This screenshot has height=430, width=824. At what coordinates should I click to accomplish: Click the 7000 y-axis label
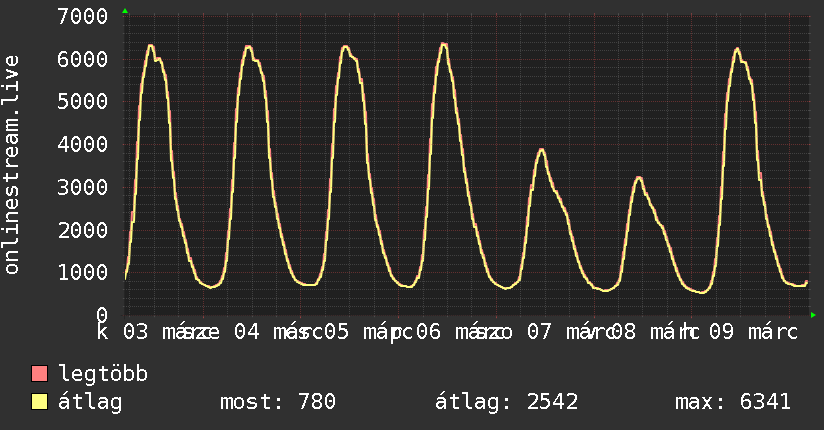coord(83,16)
